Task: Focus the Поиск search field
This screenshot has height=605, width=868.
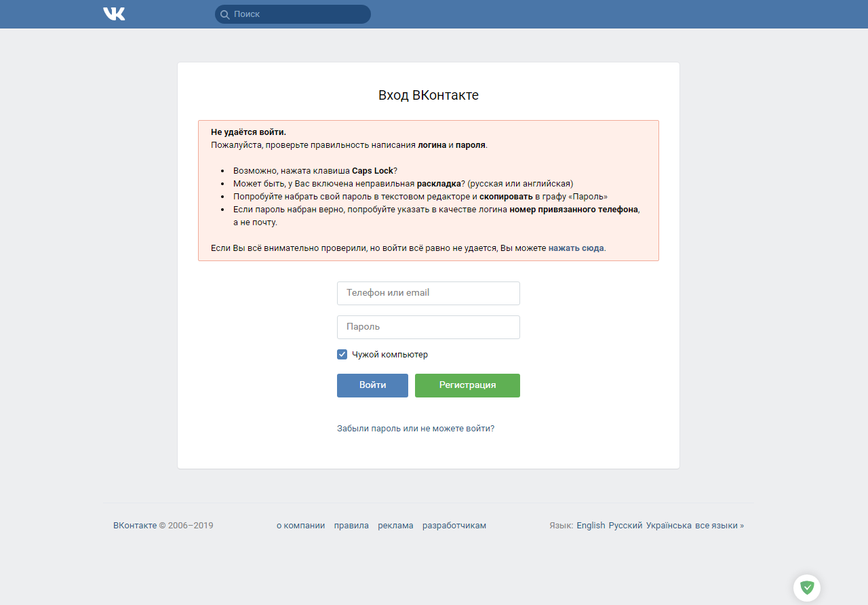Action: [x=293, y=14]
